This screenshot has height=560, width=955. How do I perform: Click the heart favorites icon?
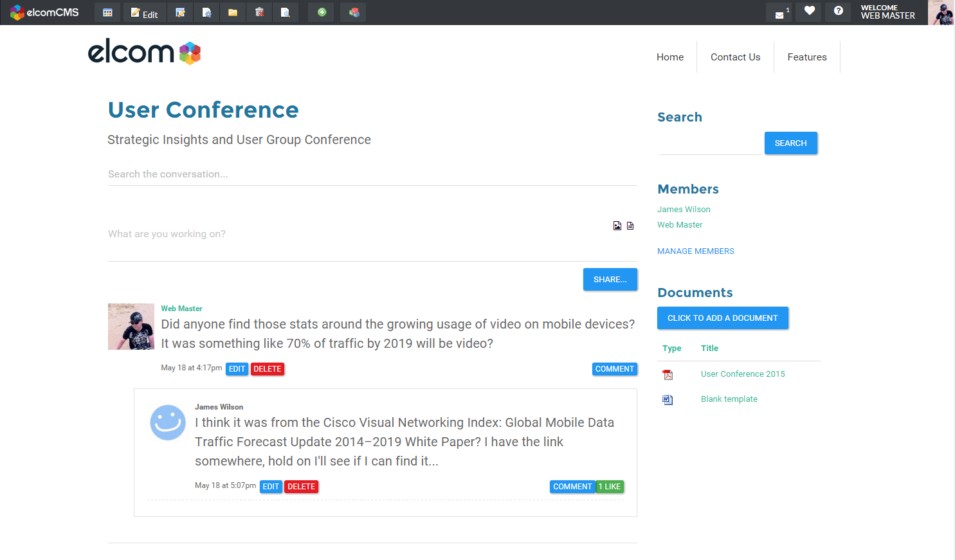point(809,11)
